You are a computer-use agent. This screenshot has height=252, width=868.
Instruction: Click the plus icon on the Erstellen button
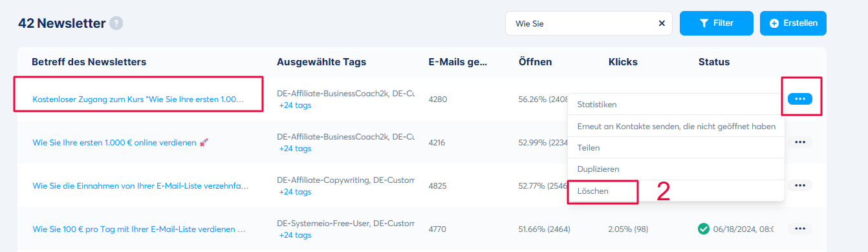click(774, 23)
